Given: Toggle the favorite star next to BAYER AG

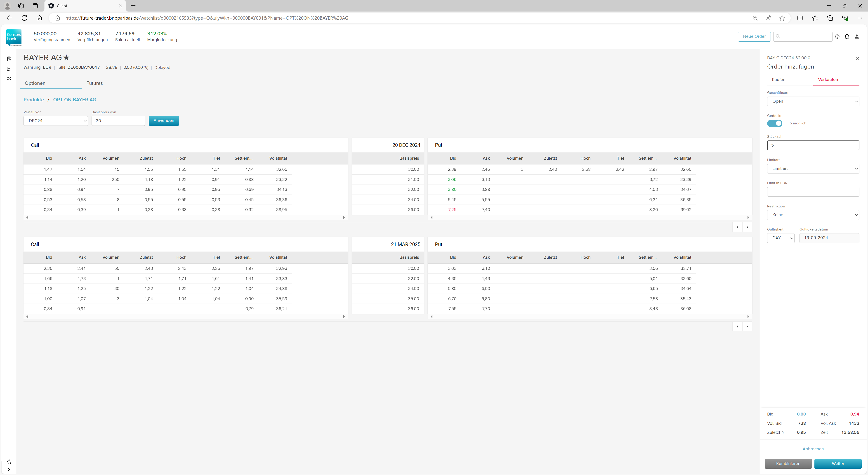Looking at the screenshot, I should (x=66, y=58).
